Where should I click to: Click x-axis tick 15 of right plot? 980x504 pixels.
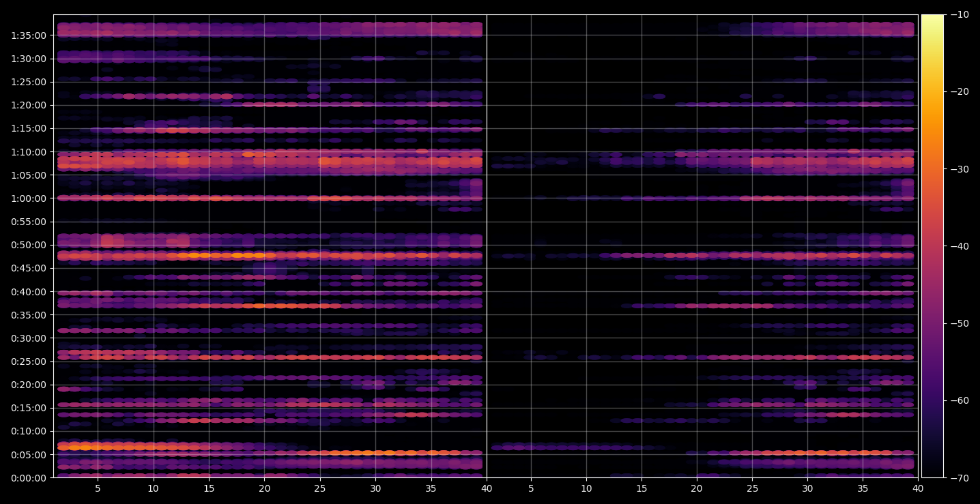[x=642, y=488]
